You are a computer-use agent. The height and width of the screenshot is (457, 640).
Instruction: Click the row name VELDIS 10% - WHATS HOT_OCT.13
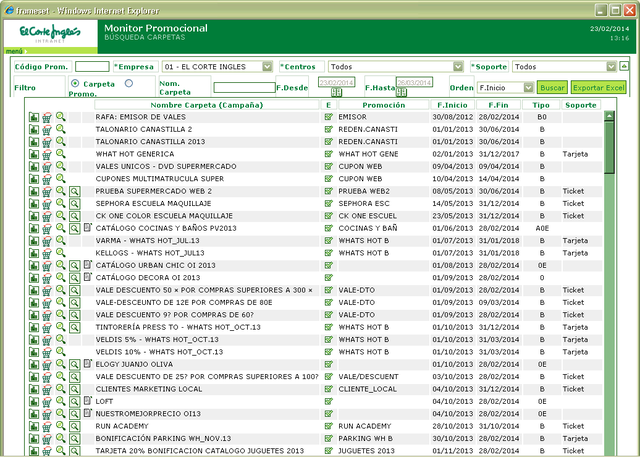(159, 352)
